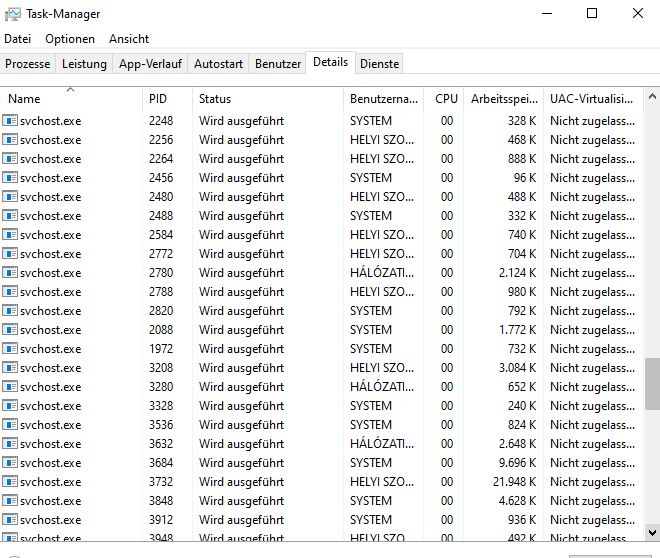The image size is (660, 558).
Task: Click svchost.exe icon for PID 3684
Action: coord(10,462)
